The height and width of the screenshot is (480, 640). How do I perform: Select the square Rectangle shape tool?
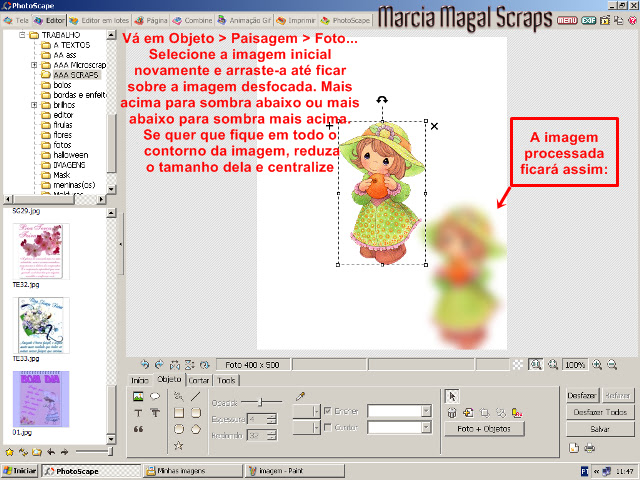click(x=179, y=413)
